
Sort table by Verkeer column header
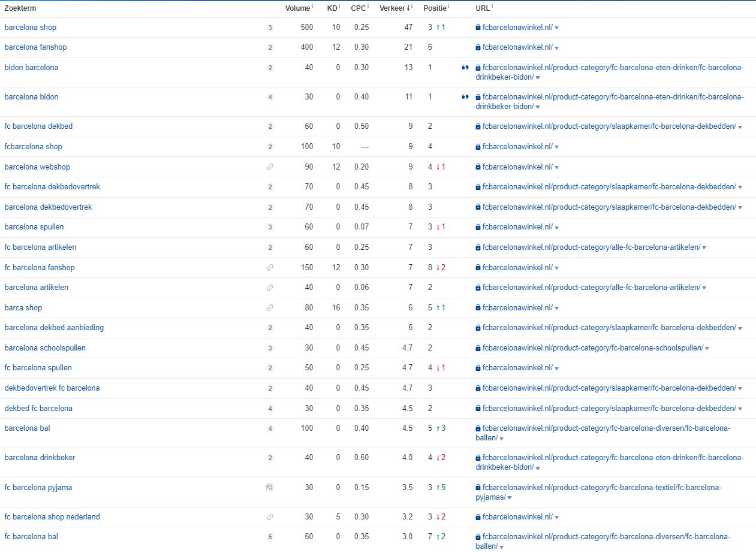[x=393, y=8]
